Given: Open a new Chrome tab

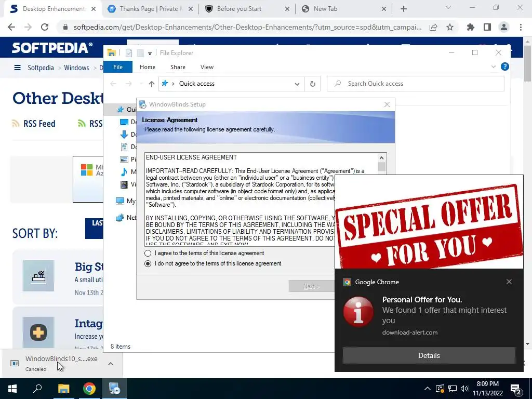Looking at the screenshot, I should pos(403,9).
